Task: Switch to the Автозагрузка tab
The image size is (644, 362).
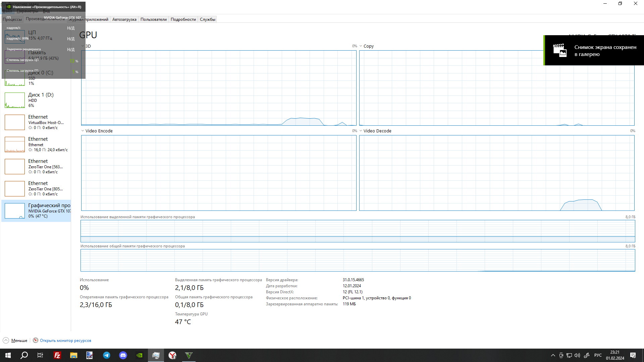Action: point(124,19)
